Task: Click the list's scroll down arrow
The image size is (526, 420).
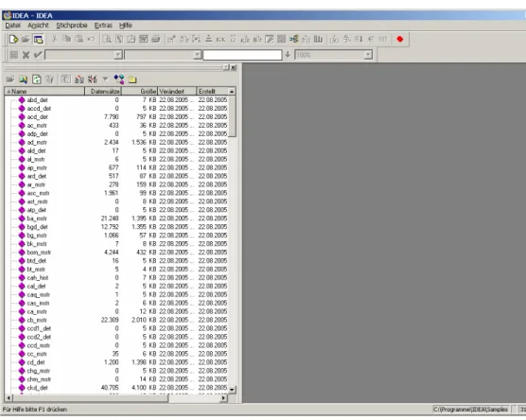Action: pos(232,390)
